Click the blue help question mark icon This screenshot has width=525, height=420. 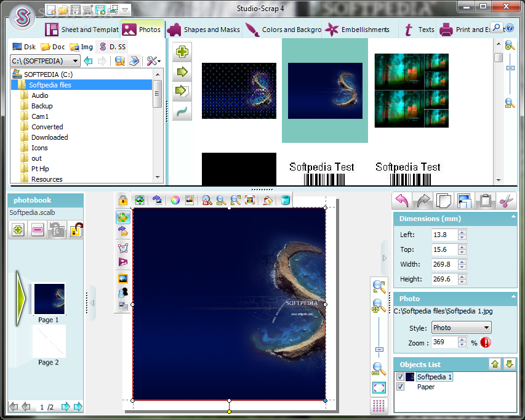(x=510, y=28)
